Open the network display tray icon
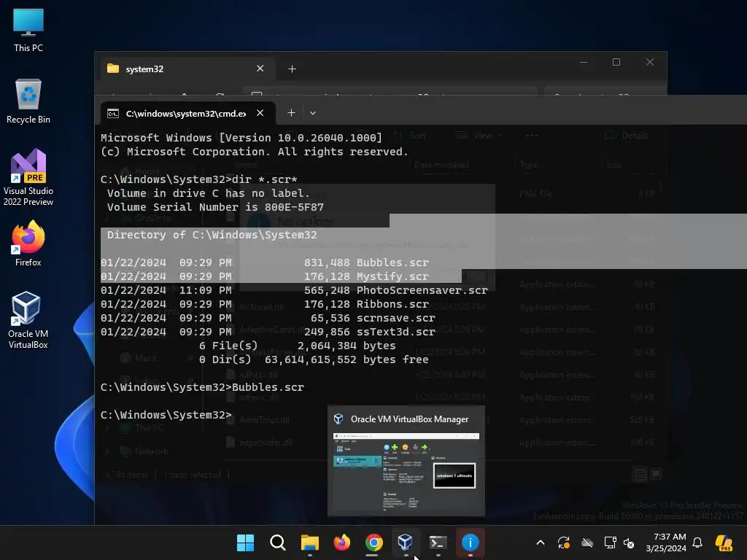The height and width of the screenshot is (560, 747). pos(611,542)
